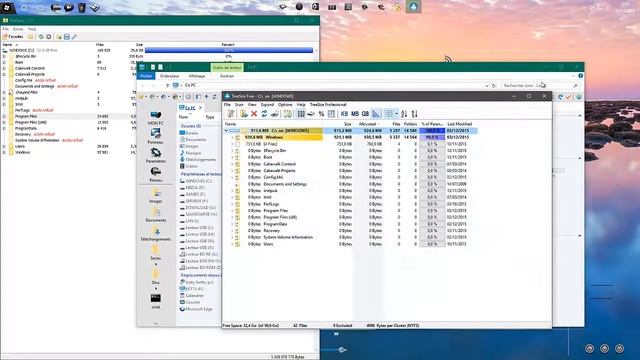Open the Options menu in TreeSize
This screenshot has width=640, height=360.
click(285, 104)
